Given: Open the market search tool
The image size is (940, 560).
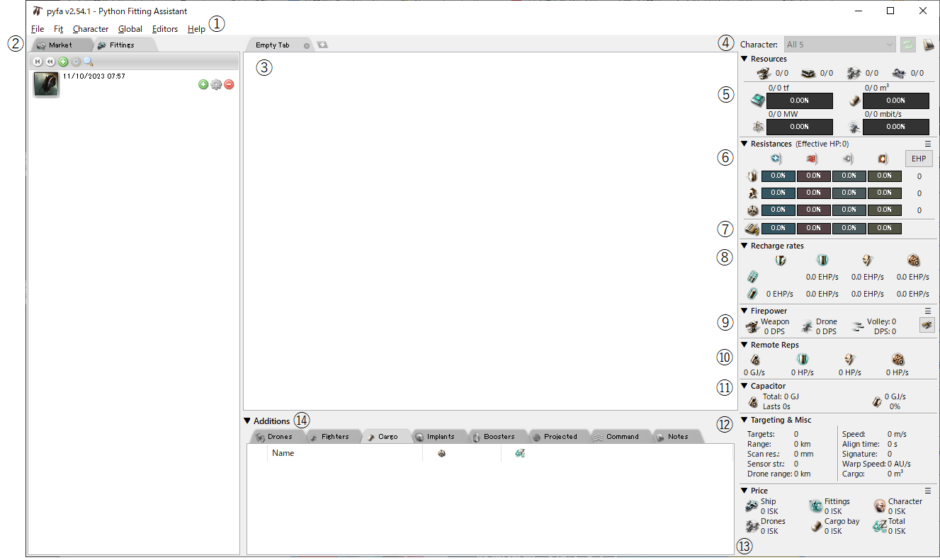Looking at the screenshot, I should pyautogui.click(x=89, y=62).
